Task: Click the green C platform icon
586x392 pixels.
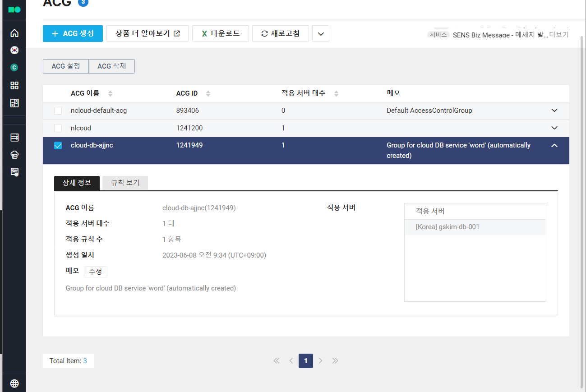Action: pos(14,68)
